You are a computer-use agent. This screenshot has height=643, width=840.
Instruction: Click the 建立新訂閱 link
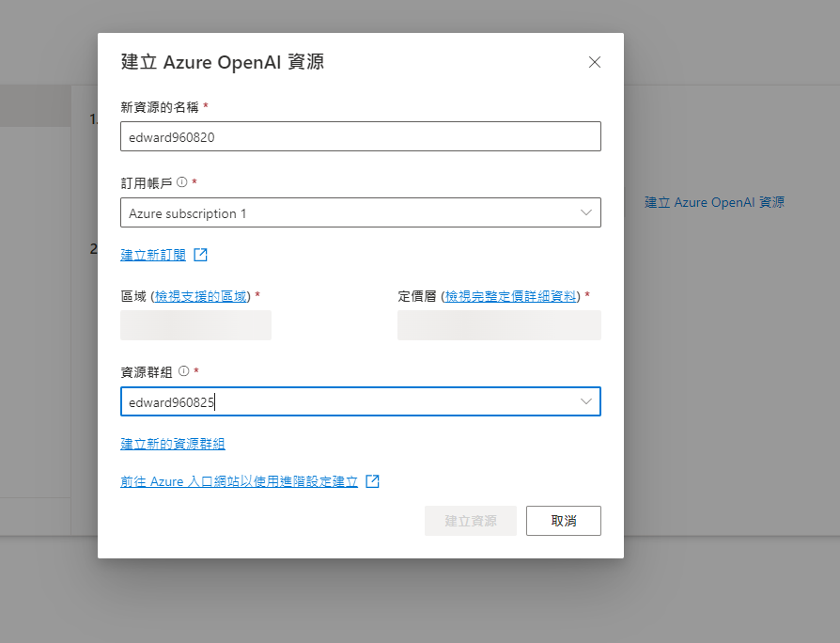point(154,253)
